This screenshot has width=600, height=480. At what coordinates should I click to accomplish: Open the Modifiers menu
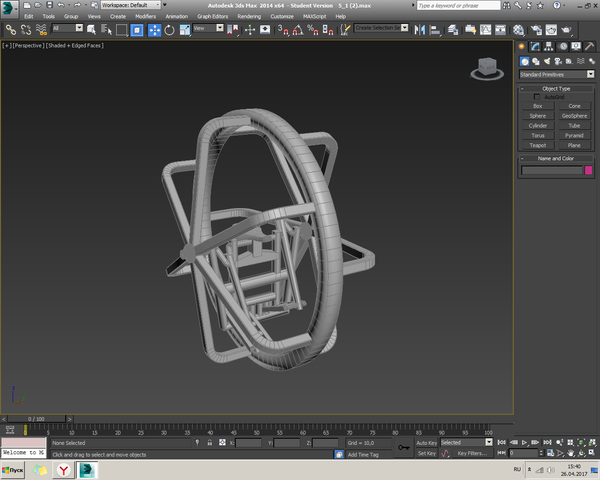point(145,17)
